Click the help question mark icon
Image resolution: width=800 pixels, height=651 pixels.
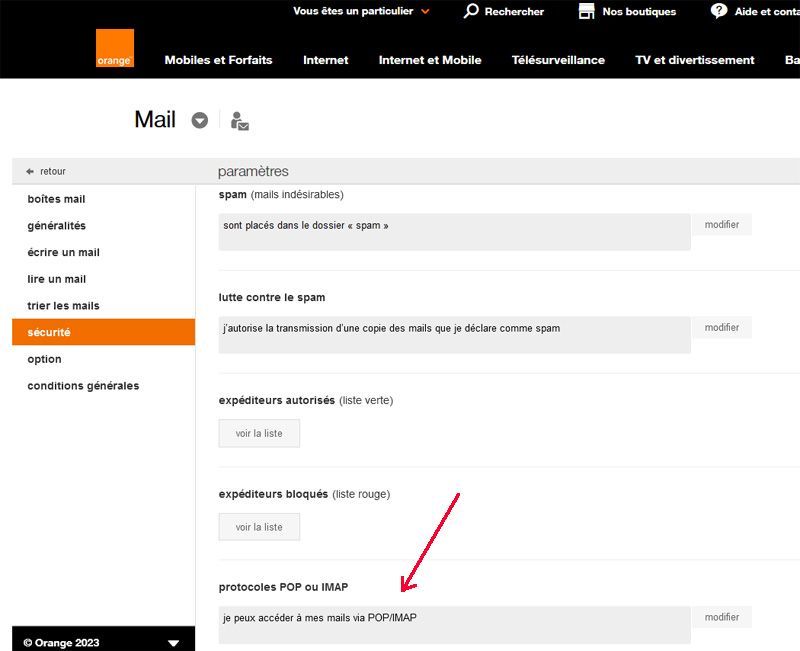(719, 11)
